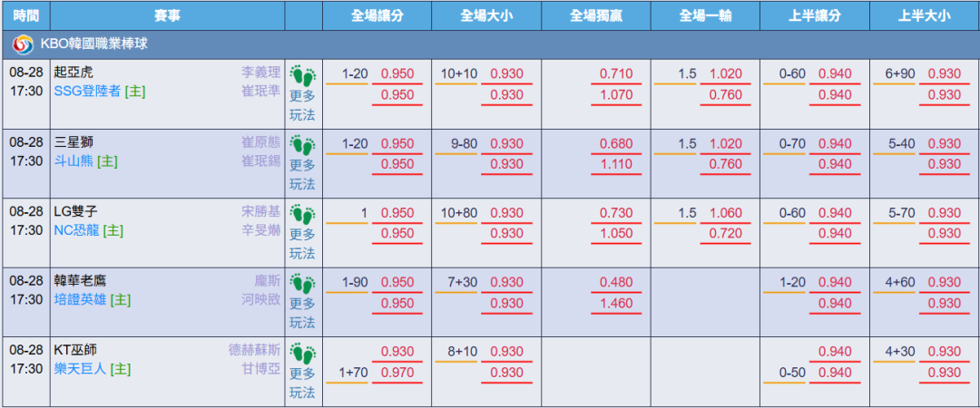This screenshot has height=408, width=980.
Task: Open footprint icon for 三星獅 match
Action: pyautogui.click(x=303, y=145)
